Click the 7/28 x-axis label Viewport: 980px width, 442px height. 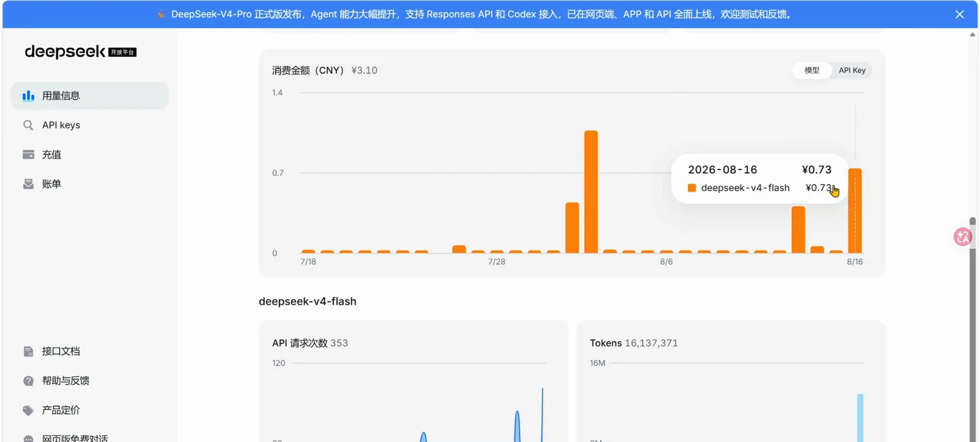coord(497,261)
